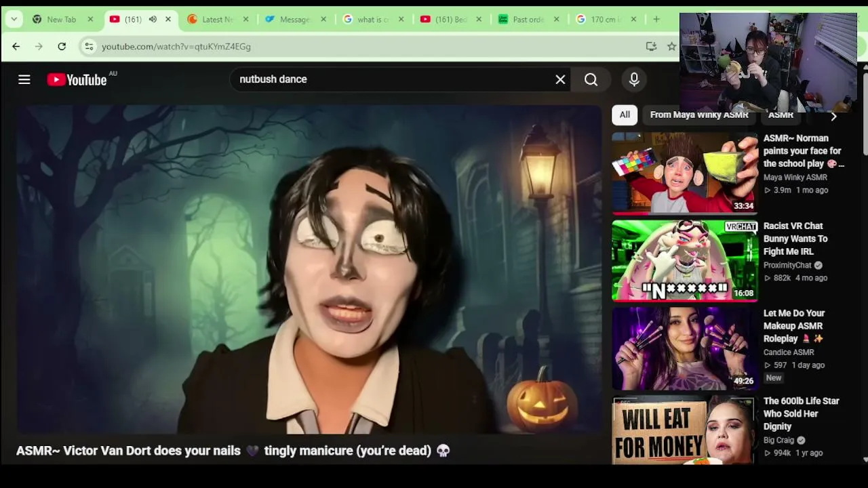The height and width of the screenshot is (488, 868).
Task: Open 'Let Me Do Your Makeup ASMR' title
Action: pos(794,326)
